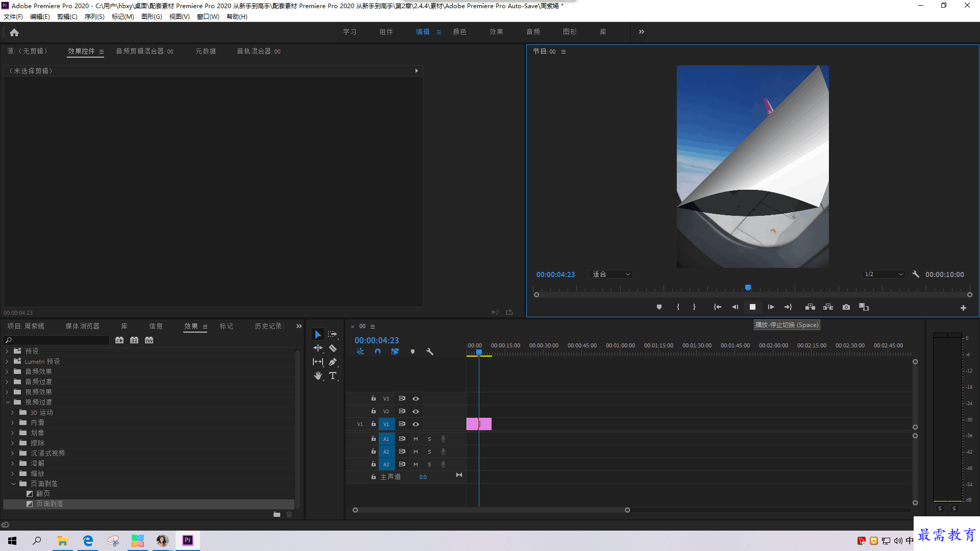Enable voice-over record on A1
Viewport: 980px width, 551px height.
point(443,439)
